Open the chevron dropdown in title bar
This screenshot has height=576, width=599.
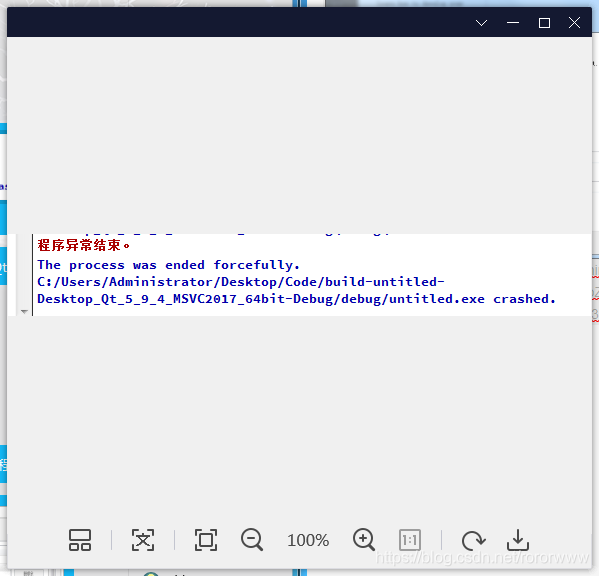[x=481, y=23]
